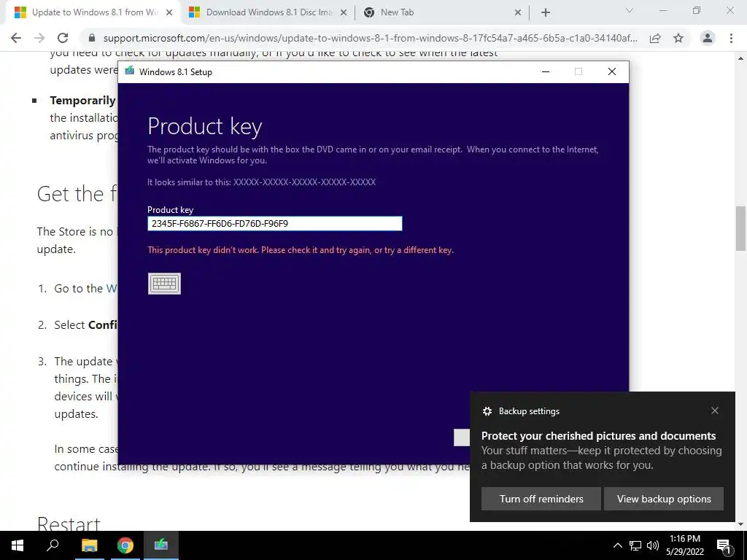Image resolution: width=747 pixels, height=560 pixels.
Task: Open volume control tray icon
Action: click(653, 545)
